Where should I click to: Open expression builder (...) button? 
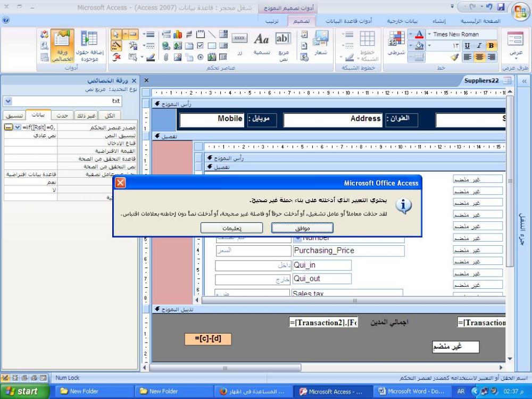[9, 127]
